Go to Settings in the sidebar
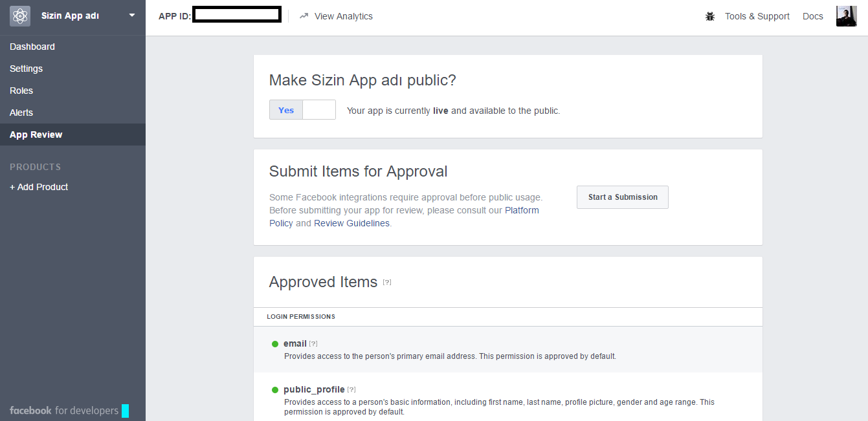 (27, 69)
